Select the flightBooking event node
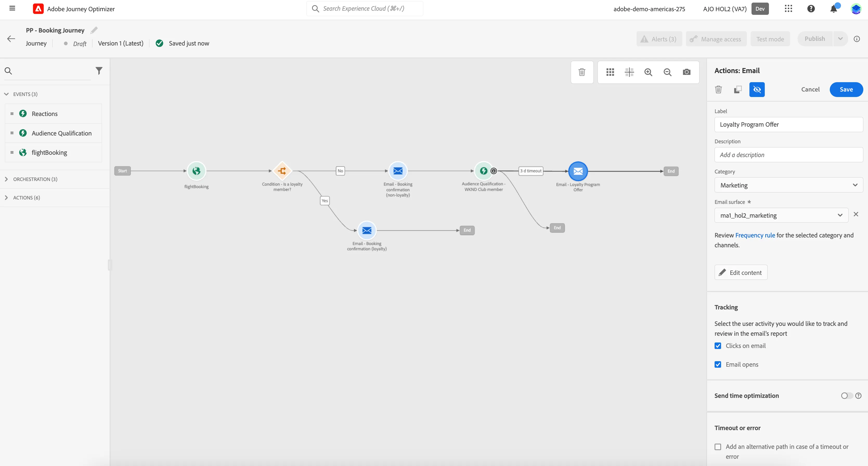The image size is (868, 466). tap(196, 171)
